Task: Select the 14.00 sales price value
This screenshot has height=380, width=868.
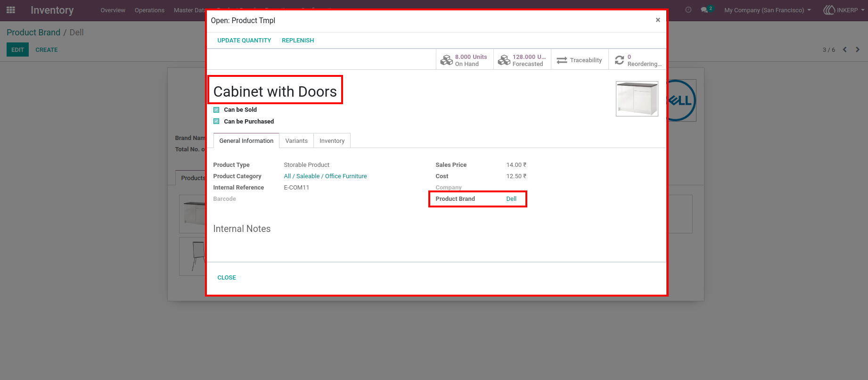Action: 516,165
